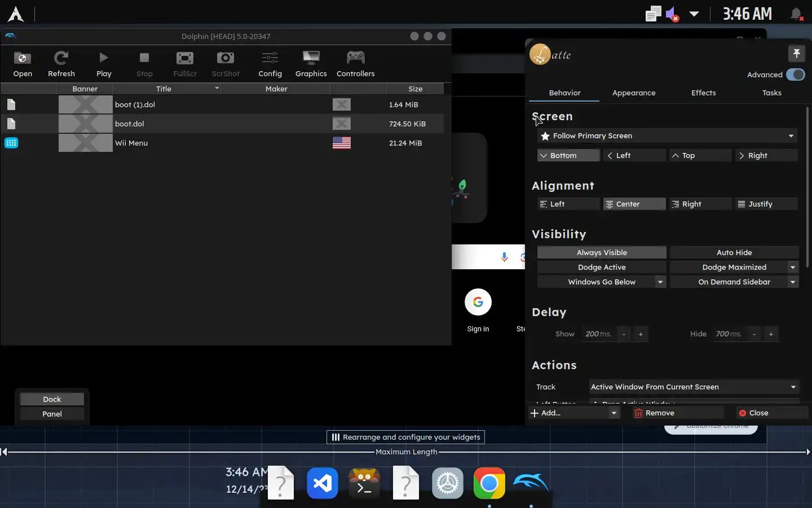Select Top screen edge
This screenshot has height=508, width=812.
point(700,155)
